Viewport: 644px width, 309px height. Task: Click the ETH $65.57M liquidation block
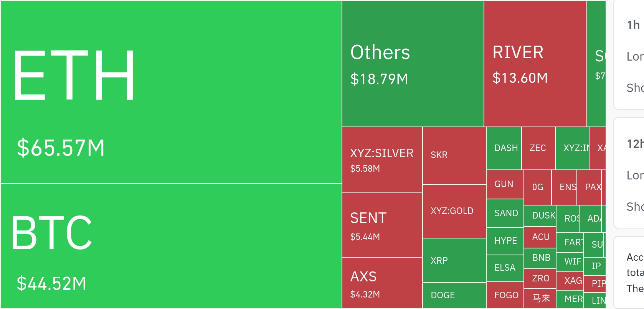171,92
